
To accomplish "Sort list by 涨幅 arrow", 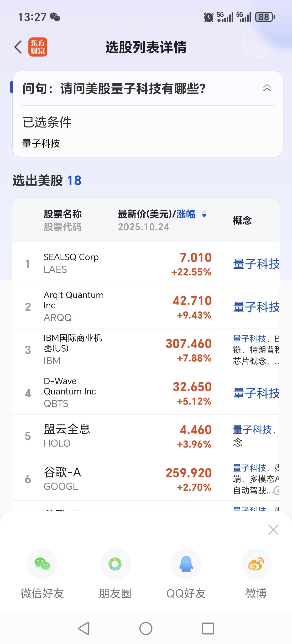I will 204,214.
